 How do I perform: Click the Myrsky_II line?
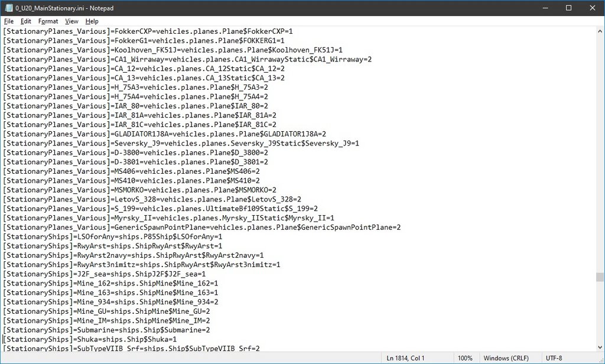pyautogui.click(x=169, y=217)
